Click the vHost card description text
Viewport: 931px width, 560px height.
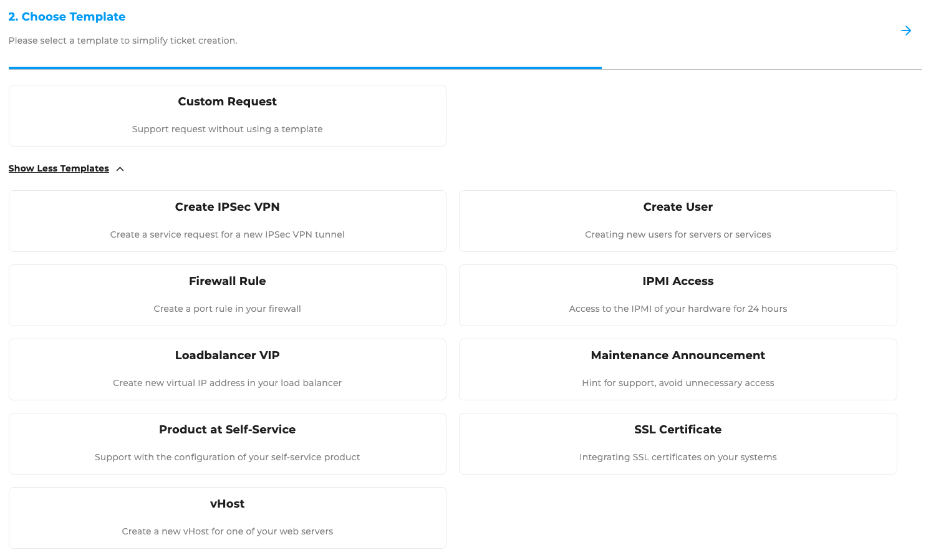[x=227, y=531]
